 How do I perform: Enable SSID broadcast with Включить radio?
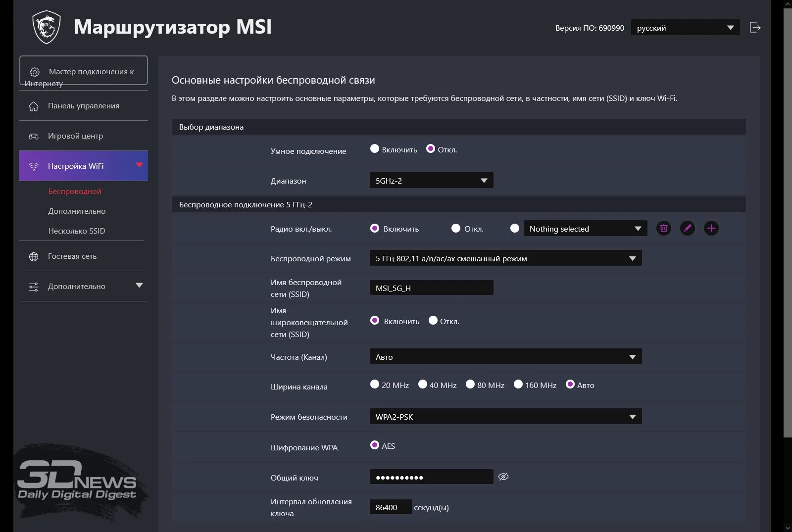tap(375, 320)
